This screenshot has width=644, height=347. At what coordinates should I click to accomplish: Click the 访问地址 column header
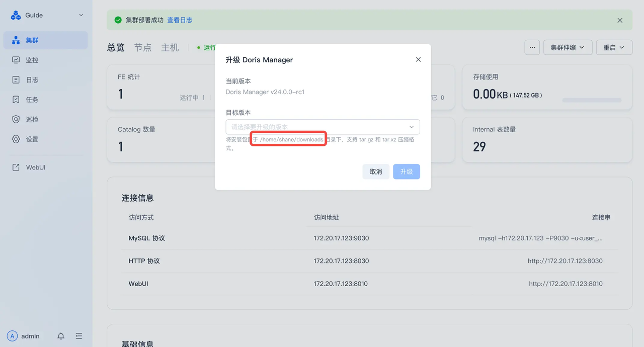click(x=327, y=218)
